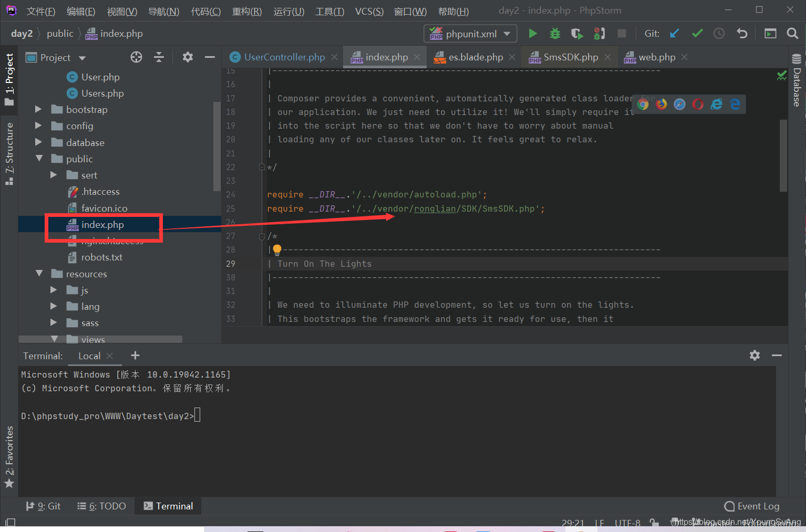Open page in Edge browser icon
This screenshot has width=806, height=532.
tap(735, 104)
